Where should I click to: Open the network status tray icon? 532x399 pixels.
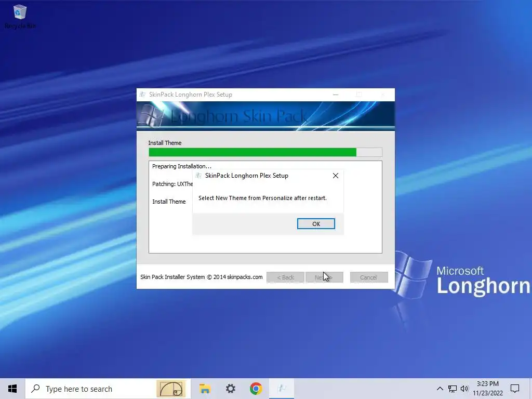pyautogui.click(x=453, y=389)
